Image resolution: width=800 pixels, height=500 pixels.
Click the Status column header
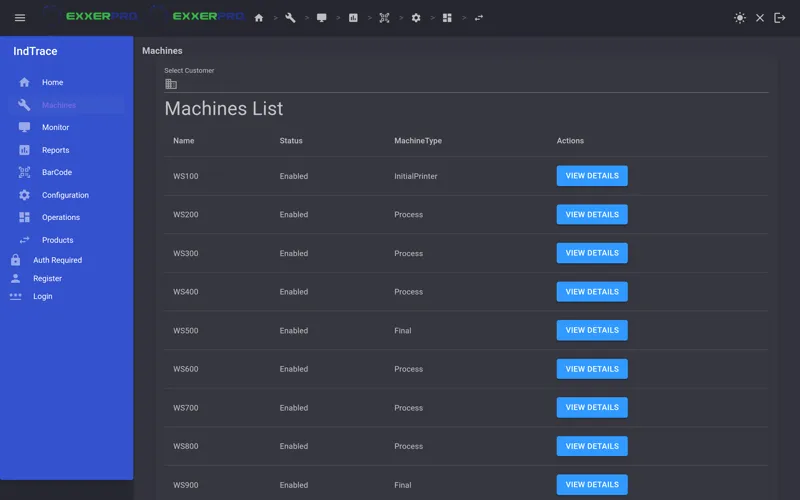[x=291, y=141]
